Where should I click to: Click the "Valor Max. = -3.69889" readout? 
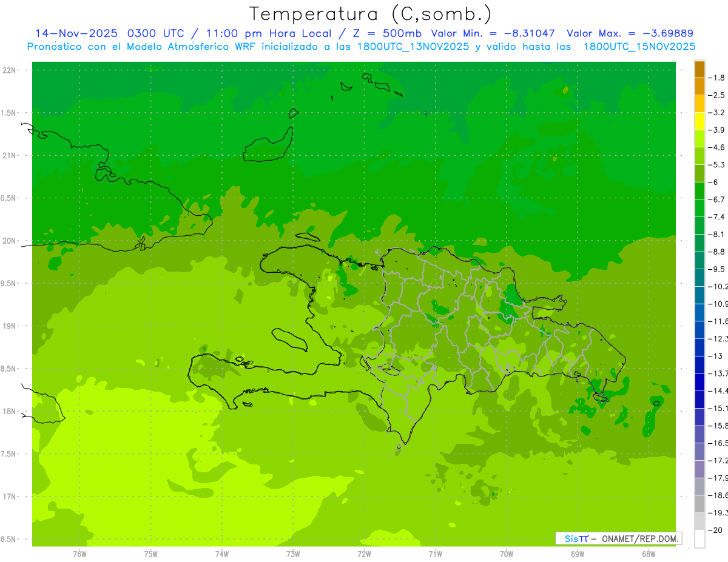tap(630, 33)
